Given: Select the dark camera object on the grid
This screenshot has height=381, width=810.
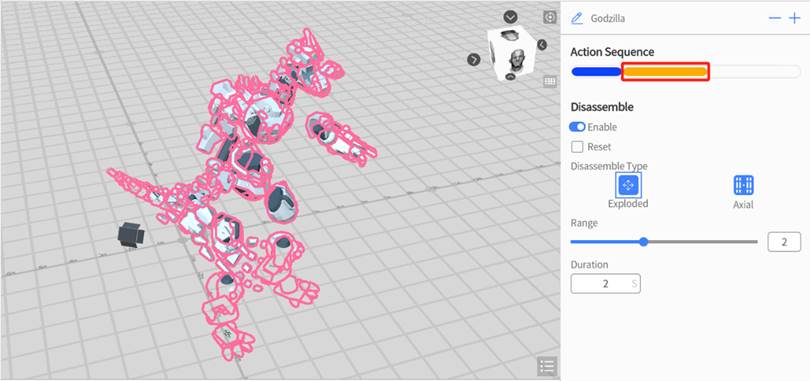Looking at the screenshot, I should tap(131, 235).
